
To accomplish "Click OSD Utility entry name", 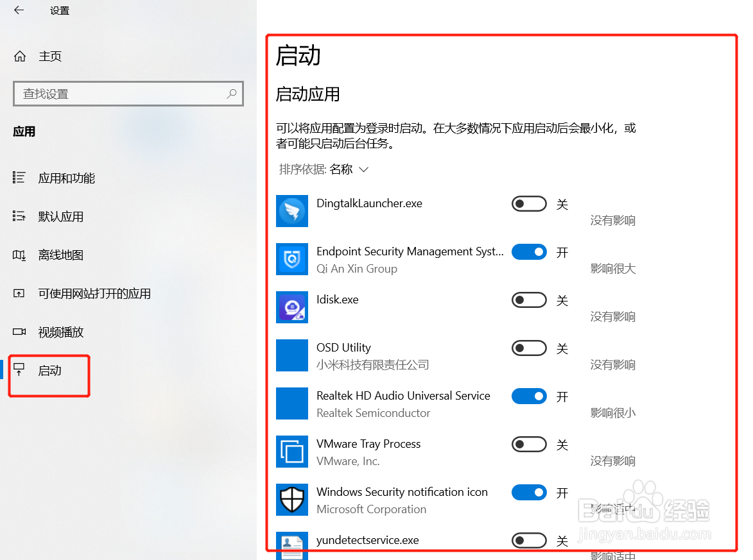I will pyautogui.click(x=344, y=348).
